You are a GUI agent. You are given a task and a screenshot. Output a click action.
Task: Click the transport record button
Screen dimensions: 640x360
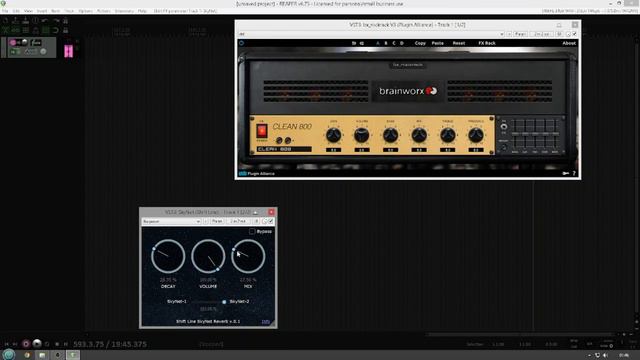[x=26, y=344]
